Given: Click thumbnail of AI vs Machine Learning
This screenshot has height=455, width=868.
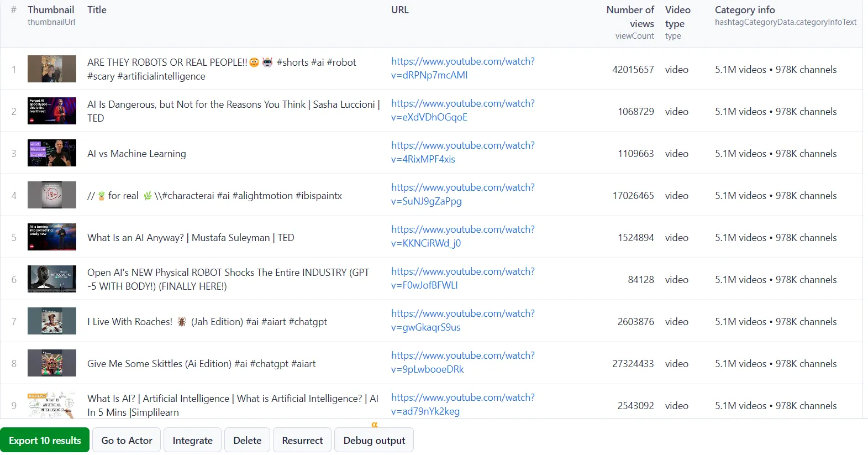Looking at the screenshot, I should (52, 153).
